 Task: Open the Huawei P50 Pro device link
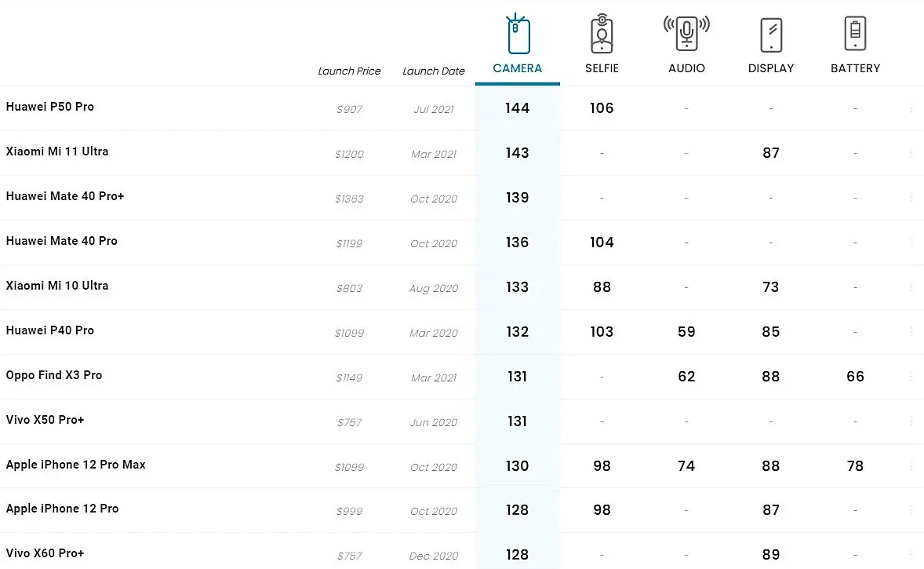pos(50,107)
